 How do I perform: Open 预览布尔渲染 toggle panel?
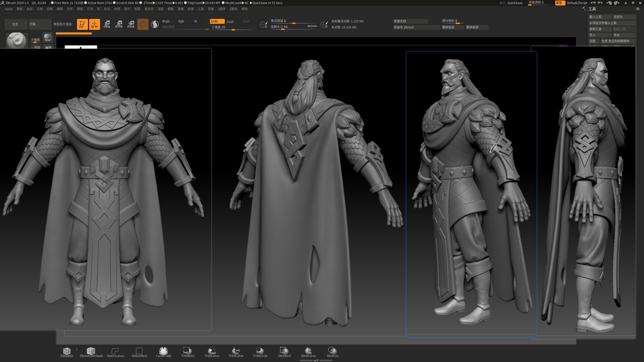point(63,24)
